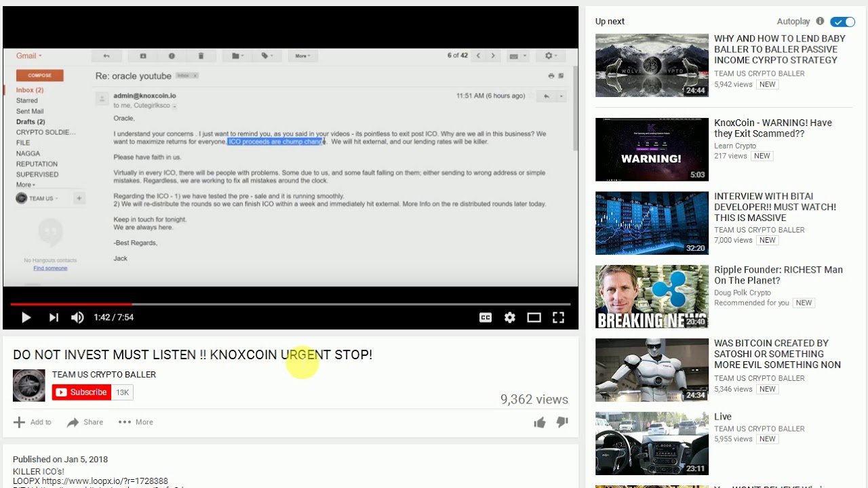Dislike the video with thumbs down

click(x=562, y=422)
